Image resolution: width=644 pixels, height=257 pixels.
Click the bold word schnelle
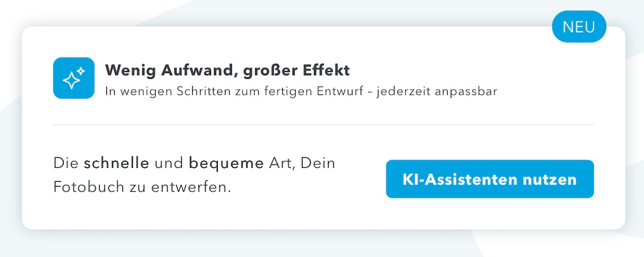(x=116, y=163)
